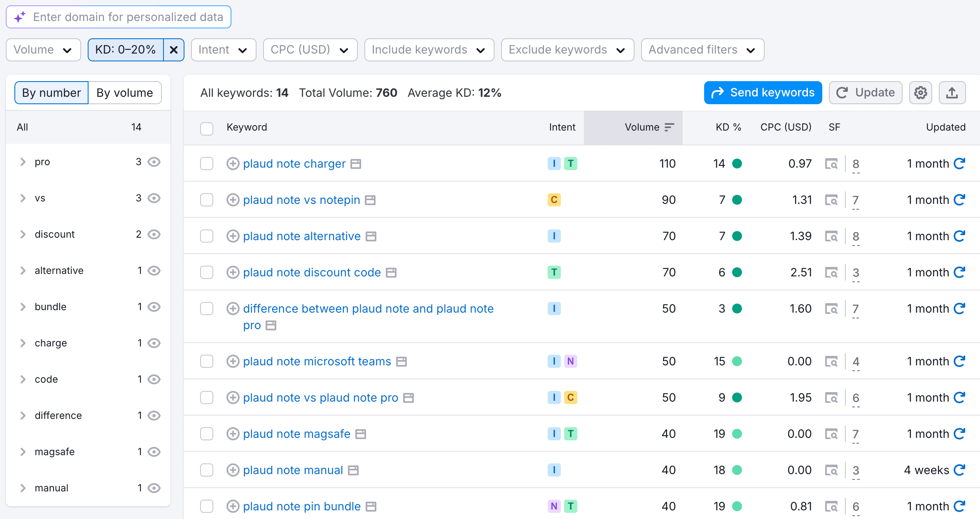Add plaud note charger to keyword list
This screenshot has height=519, width=980.
[233, 164]
